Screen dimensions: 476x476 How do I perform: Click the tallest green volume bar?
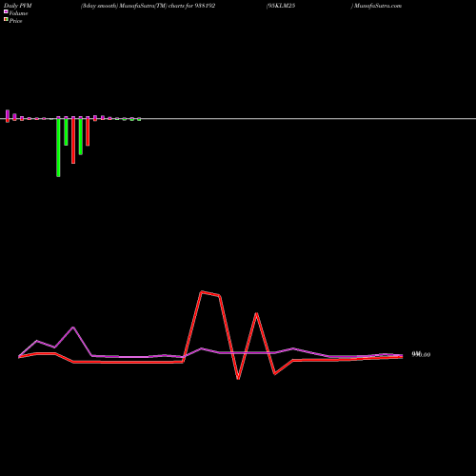pos(58,147)
